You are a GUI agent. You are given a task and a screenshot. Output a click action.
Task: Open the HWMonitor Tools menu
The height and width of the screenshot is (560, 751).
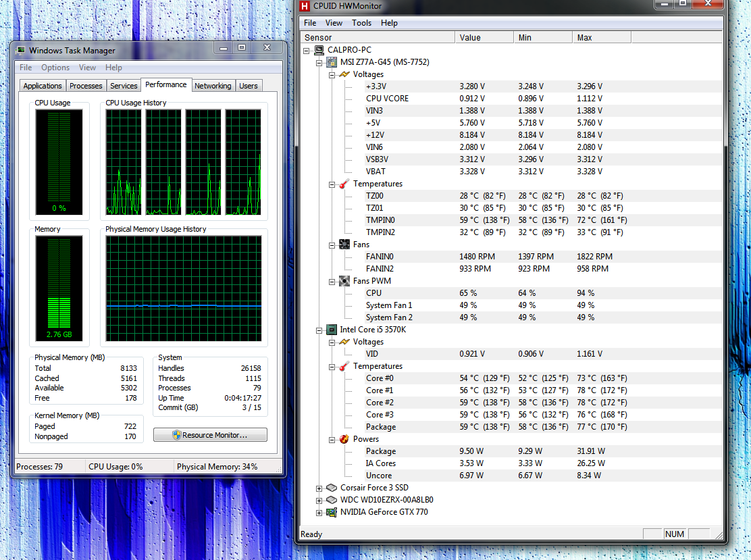click(361, 23)
